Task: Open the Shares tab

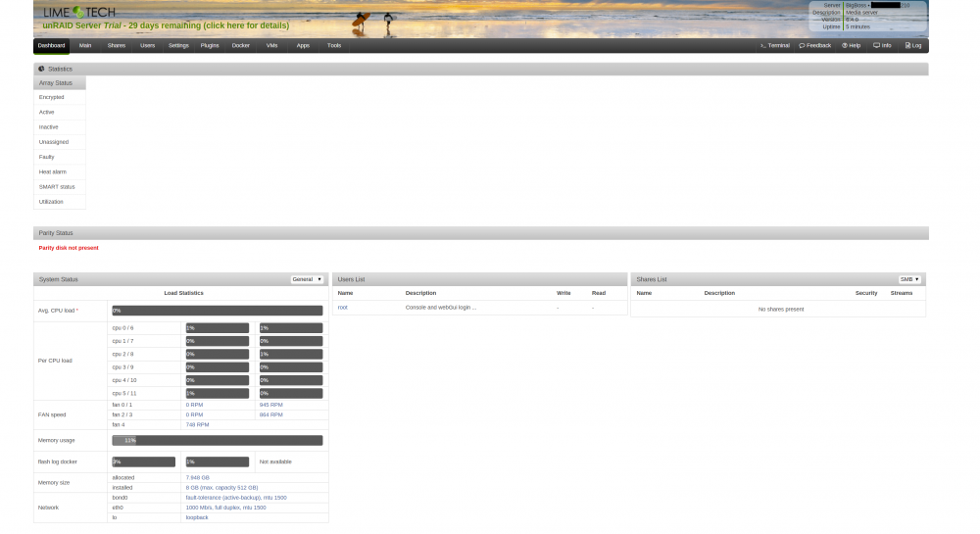Action: (x=117, y=46)
